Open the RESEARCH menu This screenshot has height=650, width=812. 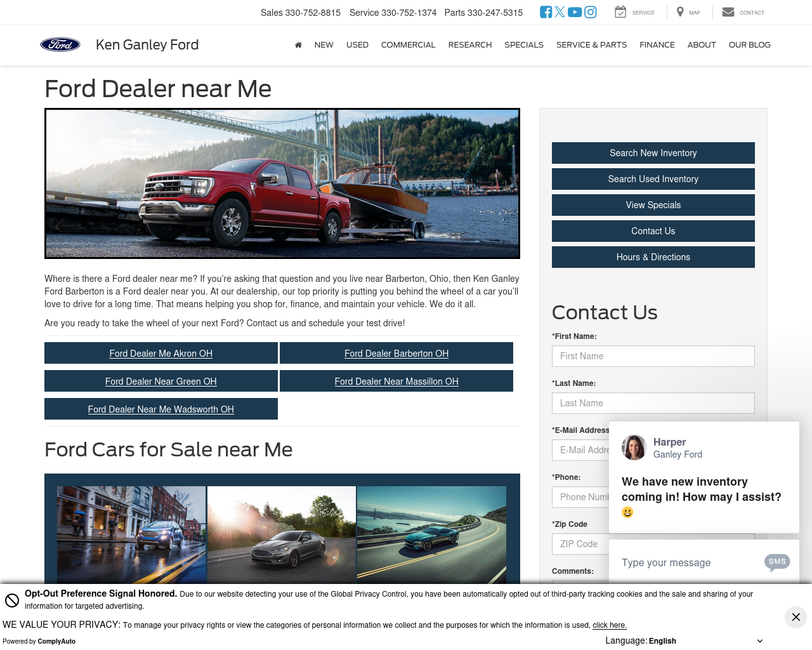point(470,45)
